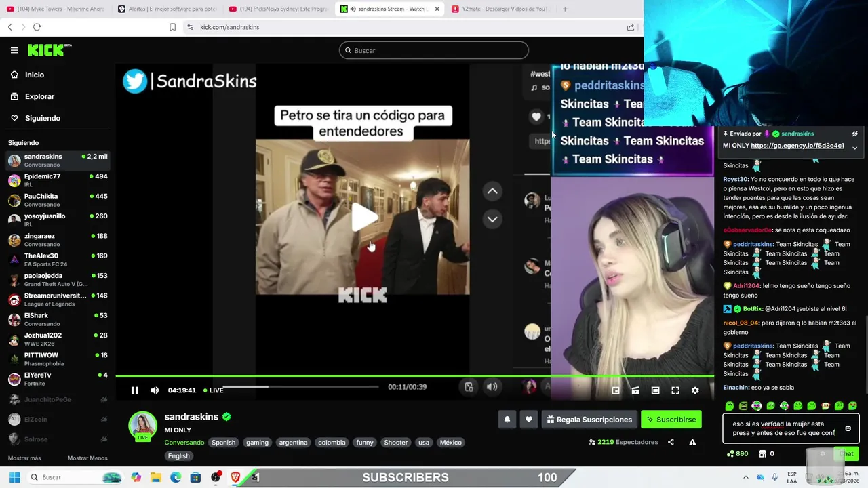Enter fullscreen mode on the player
The image size is (868, 488).
[675, 390]
